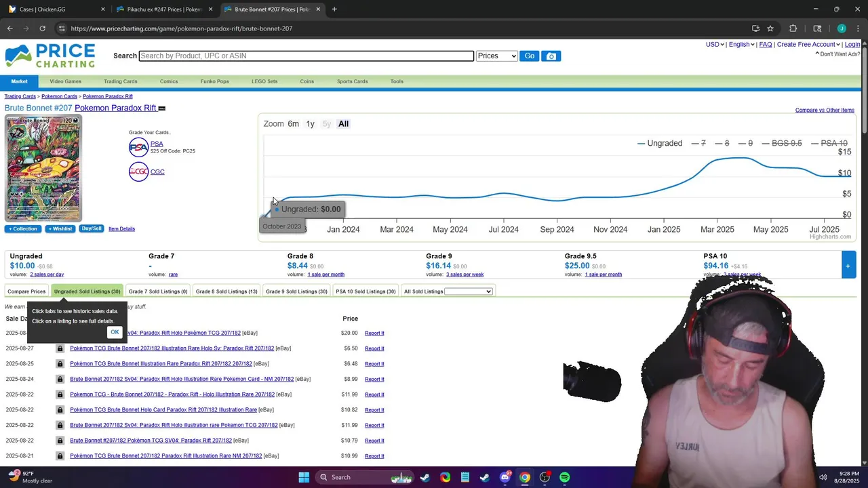Open the USD currency dropdown

715,44
